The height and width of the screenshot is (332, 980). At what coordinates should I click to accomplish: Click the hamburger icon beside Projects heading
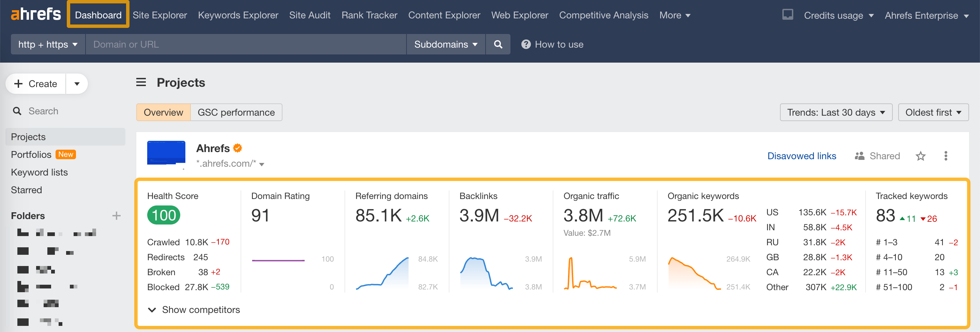pos(141,82)
